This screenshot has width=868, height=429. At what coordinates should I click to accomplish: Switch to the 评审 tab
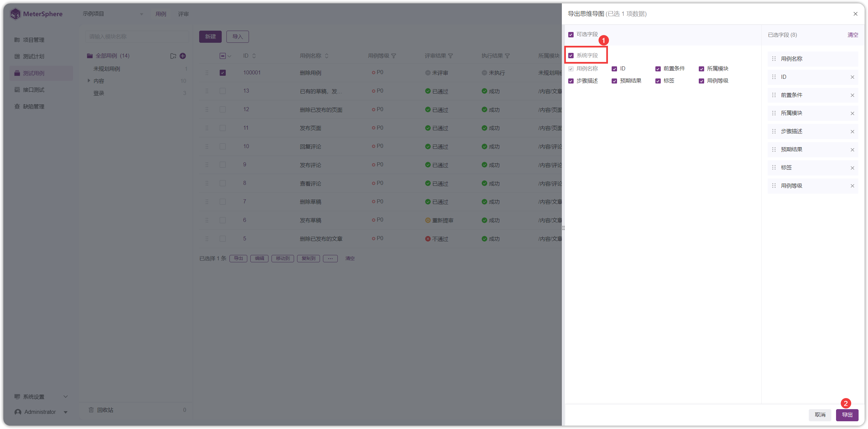point(183,14)
